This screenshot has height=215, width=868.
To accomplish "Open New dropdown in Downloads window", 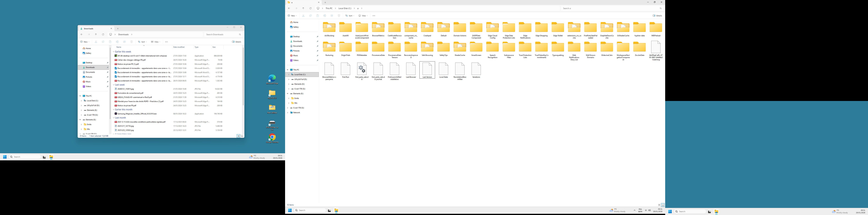I will (85, 42).
